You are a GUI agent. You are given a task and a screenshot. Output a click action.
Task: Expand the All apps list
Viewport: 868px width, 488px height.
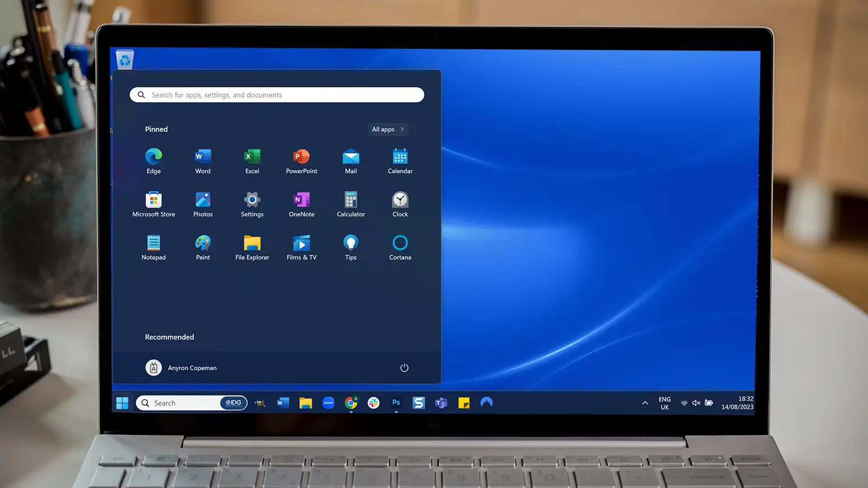pos(388,130)
